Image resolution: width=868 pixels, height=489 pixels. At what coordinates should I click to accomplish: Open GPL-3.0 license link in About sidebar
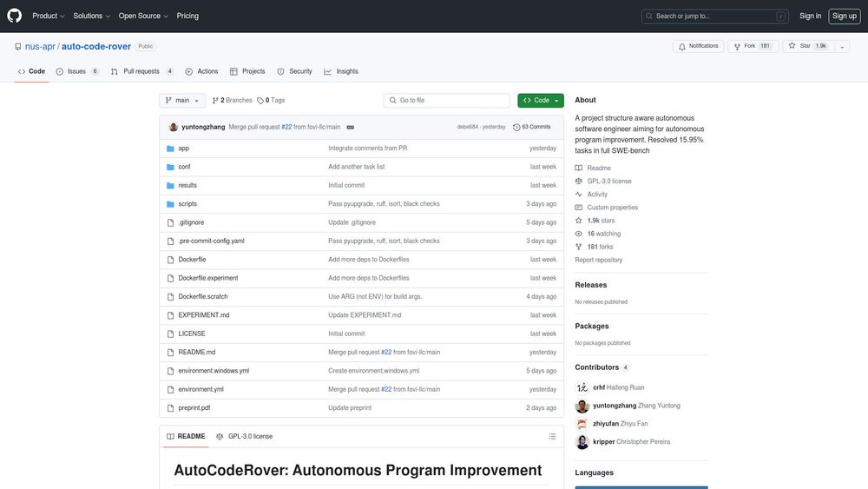pos(603,181)
